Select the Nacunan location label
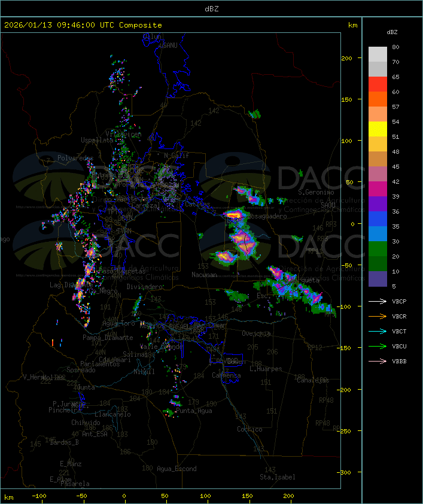The width and height of the screenshot is (423, 504). tap(203, 275)
